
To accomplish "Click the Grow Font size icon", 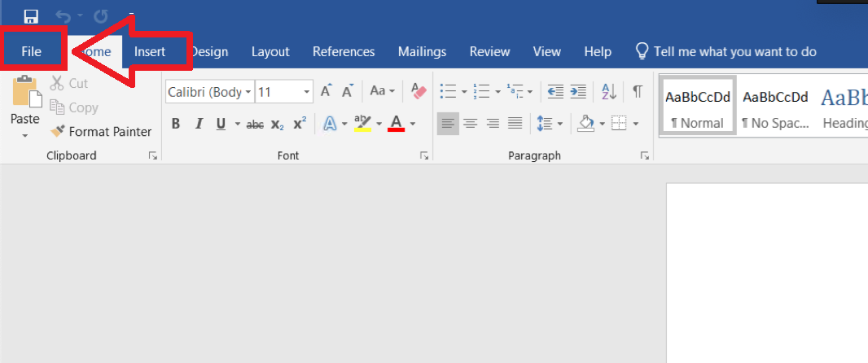I will click(x=326, y=92).
